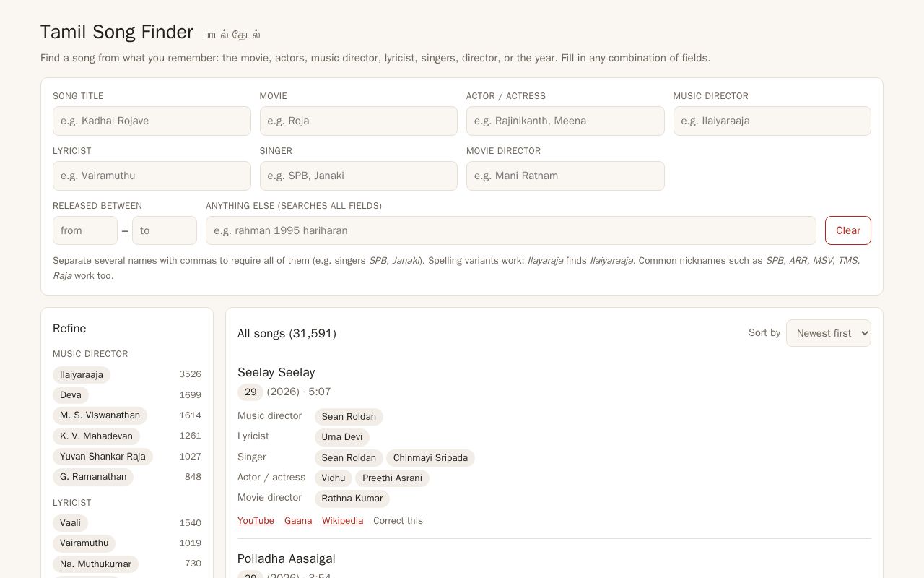The width and height of the screenshot is (924, 578).
Task: Select the Uma Devi lyricist tag
Action: tap(342, 437)
